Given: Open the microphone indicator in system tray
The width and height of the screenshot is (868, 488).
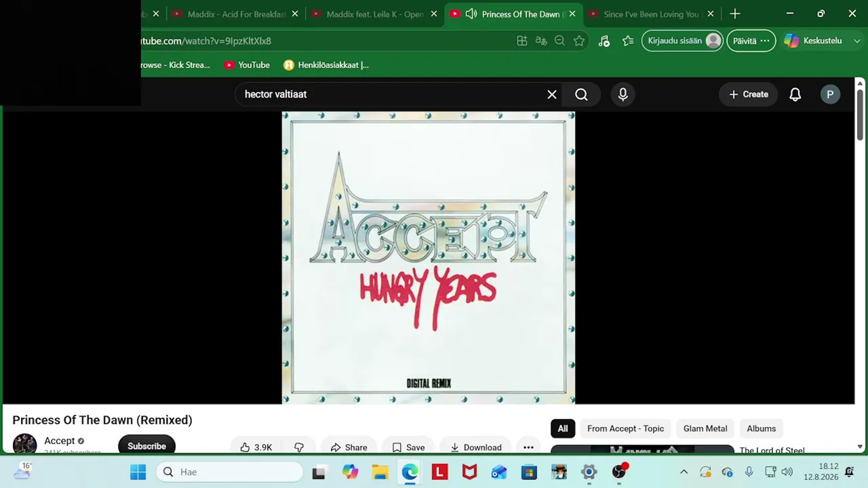Looking at the screenshot, I should 749,472.
